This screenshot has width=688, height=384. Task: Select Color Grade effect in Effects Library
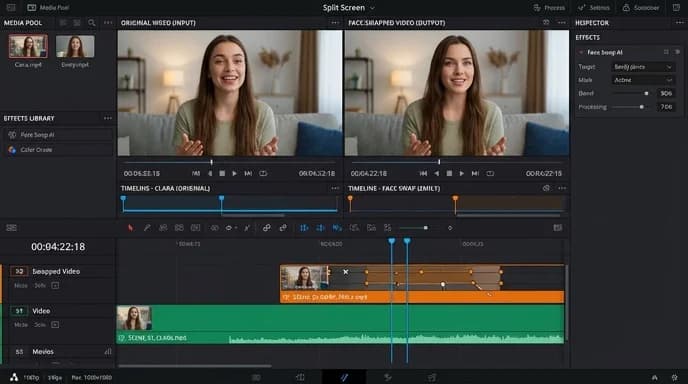pyautogui.click(x=58, y=150)
